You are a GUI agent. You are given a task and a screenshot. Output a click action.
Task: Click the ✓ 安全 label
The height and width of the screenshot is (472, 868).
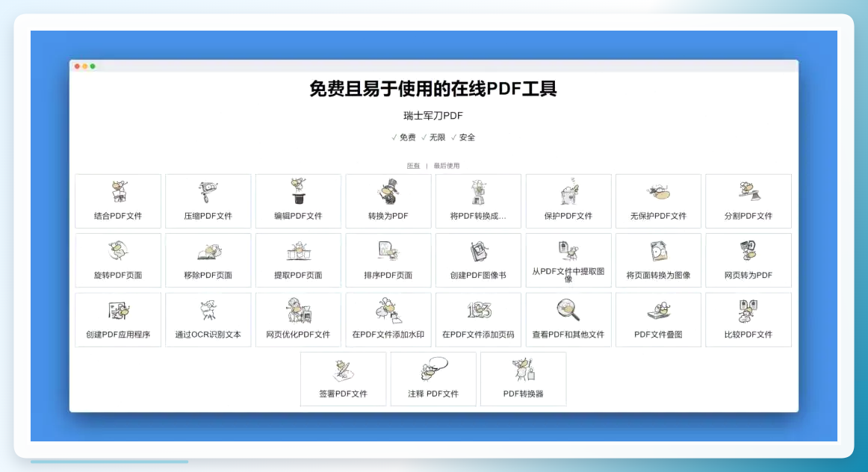click(x=463, y=137)
